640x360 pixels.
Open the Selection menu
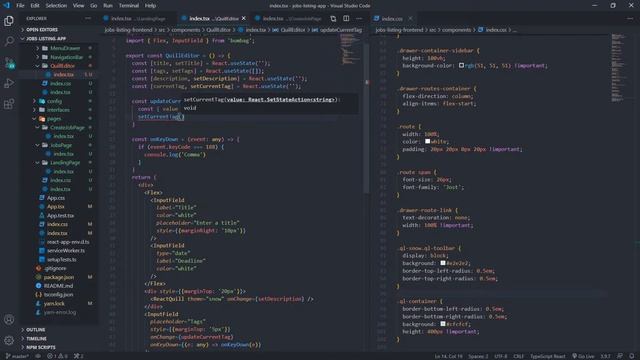[x=56, y=6]
